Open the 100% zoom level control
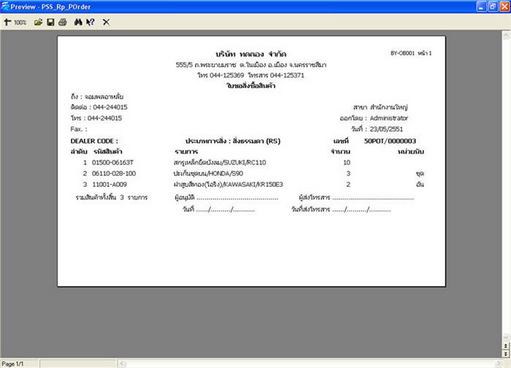The height and width of the screenshot is (368, 511). 20,22
